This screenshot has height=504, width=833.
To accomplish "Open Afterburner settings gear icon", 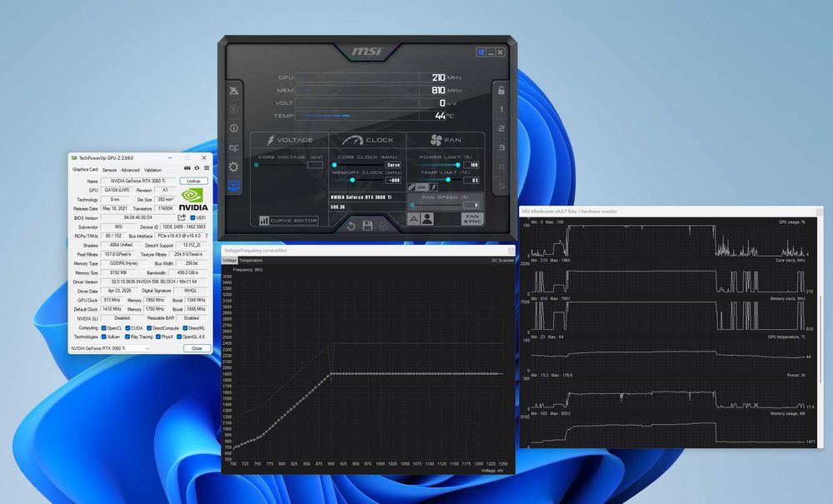I will [234, 167].
